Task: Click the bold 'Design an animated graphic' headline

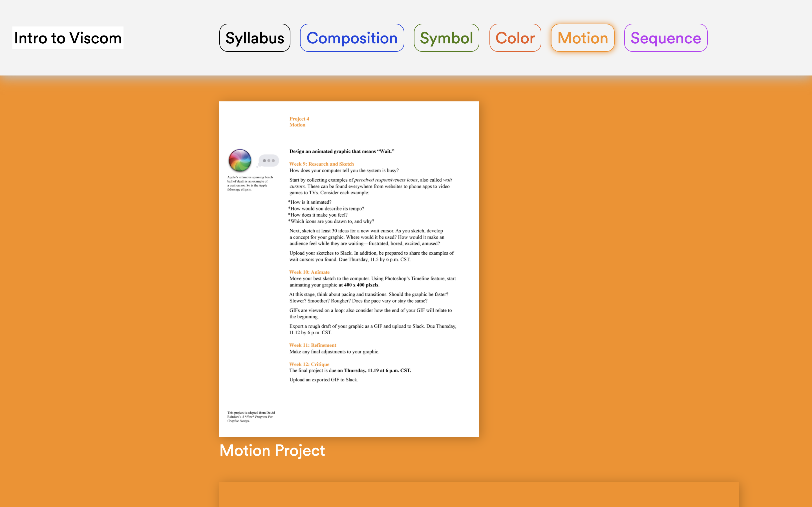Action: [x=342, y=151]
